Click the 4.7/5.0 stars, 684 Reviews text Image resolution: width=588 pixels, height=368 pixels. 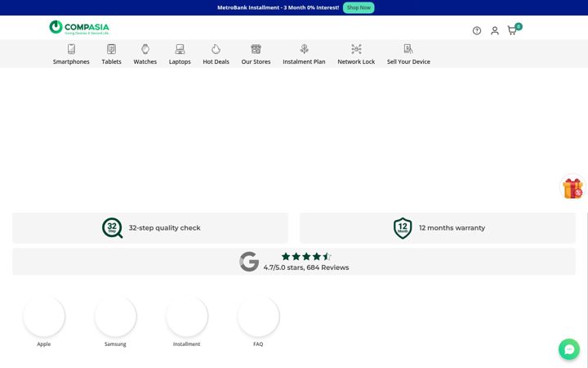(x=306, y=267)
